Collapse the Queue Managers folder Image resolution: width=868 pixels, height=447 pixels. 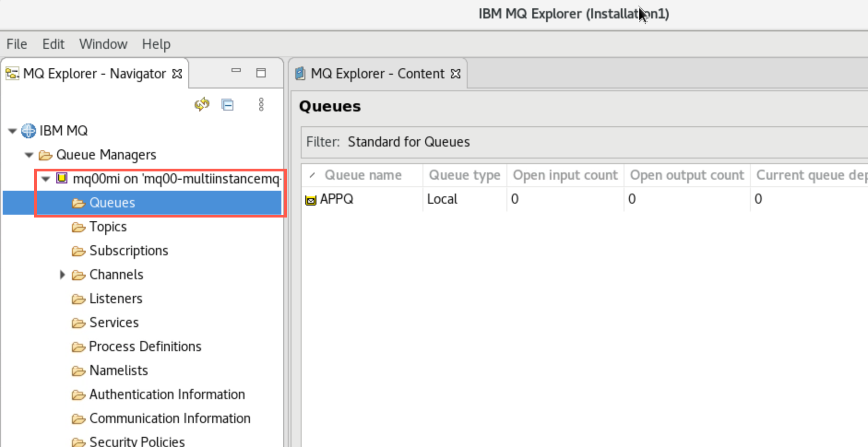29,155
